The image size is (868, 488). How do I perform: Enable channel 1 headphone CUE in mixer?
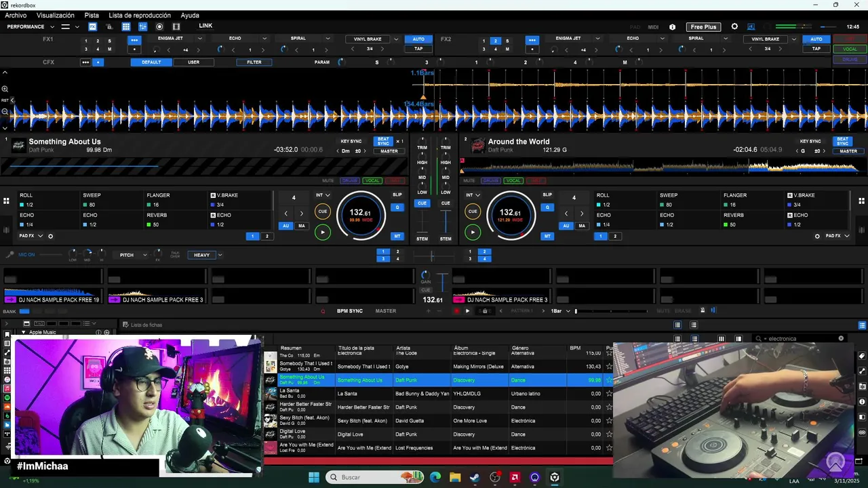(x=422, y=203)
